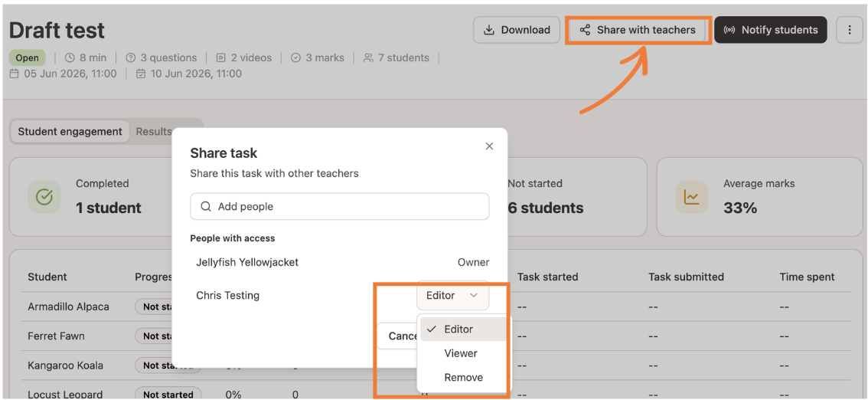
Task: Click Chris Testing in People with access
Action: tap(227, 295)
